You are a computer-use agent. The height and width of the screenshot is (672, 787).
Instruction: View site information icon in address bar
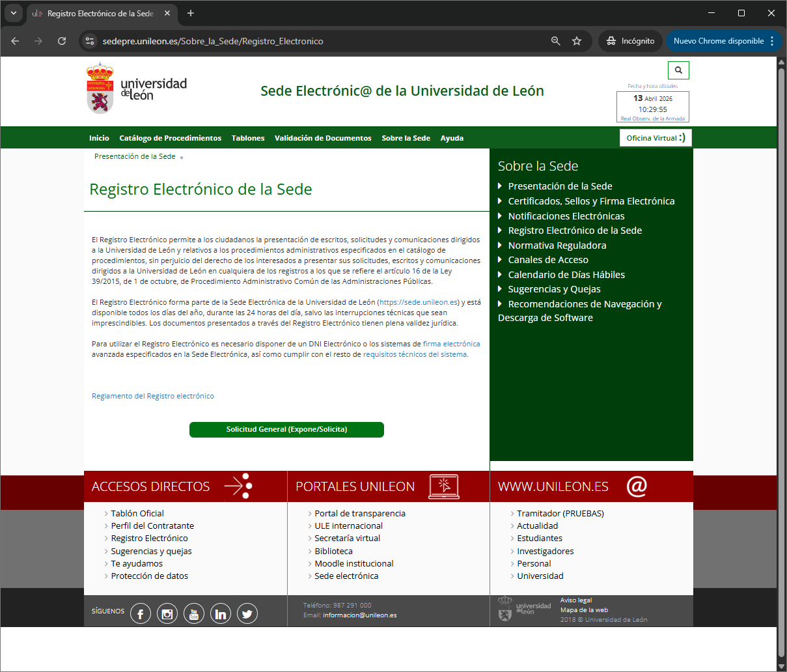pyautogui.click(x=90, y=41)
